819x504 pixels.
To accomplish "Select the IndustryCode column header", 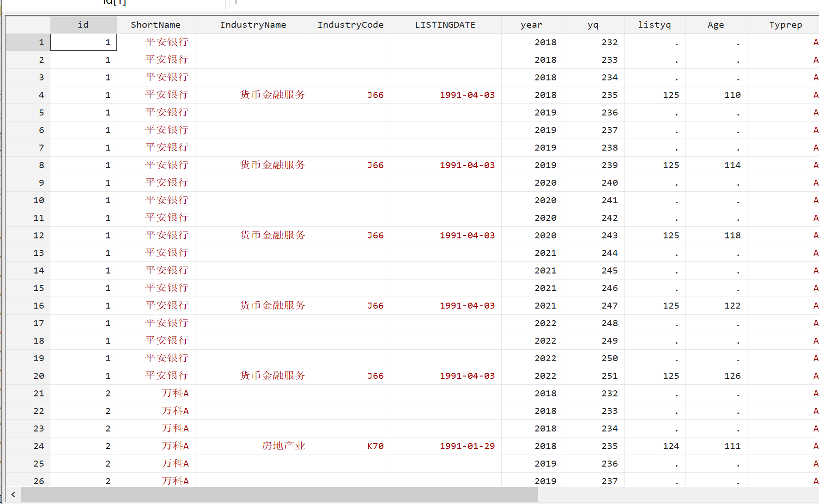I will [x=351, y=25].
